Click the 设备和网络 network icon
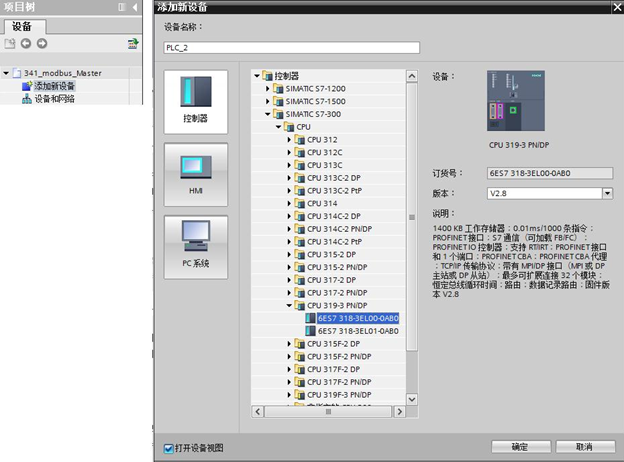Image resolution: width=624 pixels, height=462 pixels. pos(27,99)
